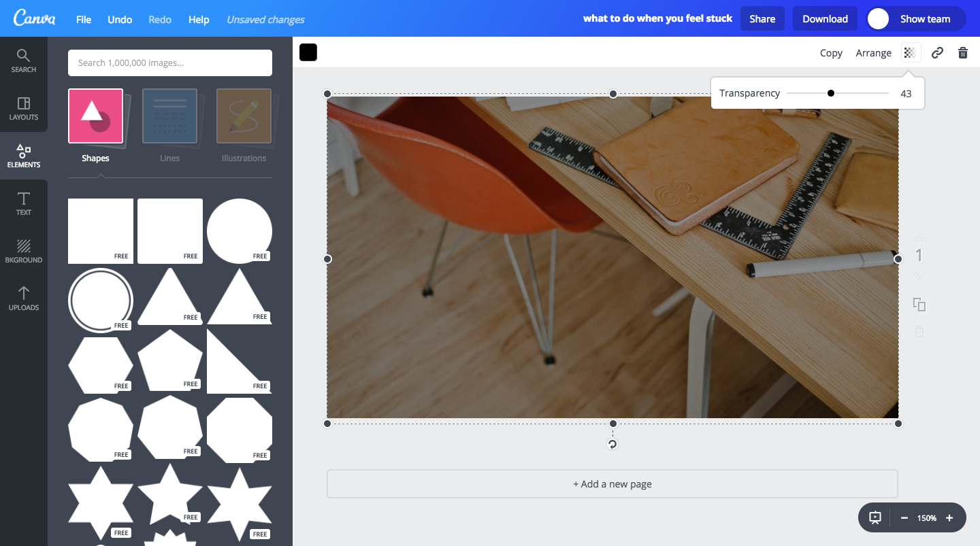Add the outlined circle ring shape

(x=101, y=300)
